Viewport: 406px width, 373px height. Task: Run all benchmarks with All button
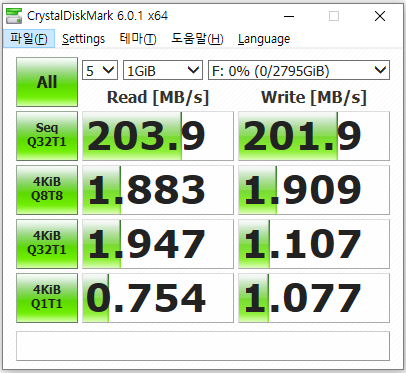(47, 82)
